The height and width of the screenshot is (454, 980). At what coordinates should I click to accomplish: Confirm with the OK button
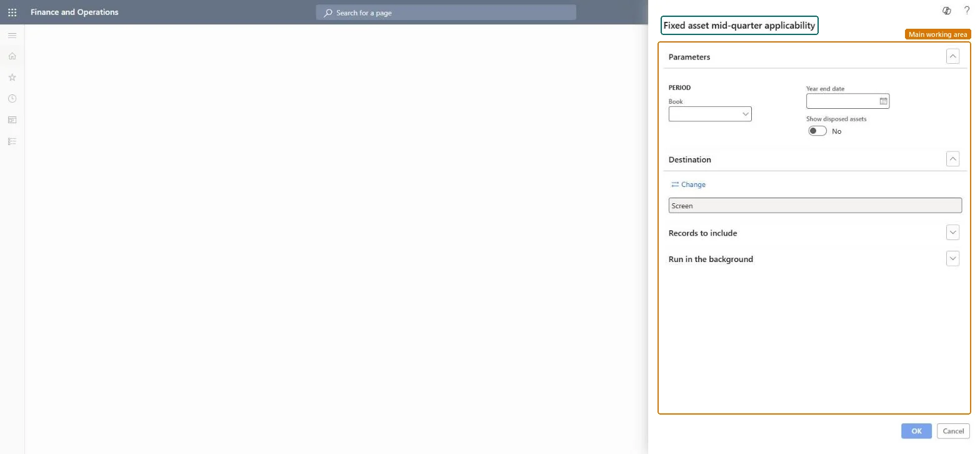(916, 431)
